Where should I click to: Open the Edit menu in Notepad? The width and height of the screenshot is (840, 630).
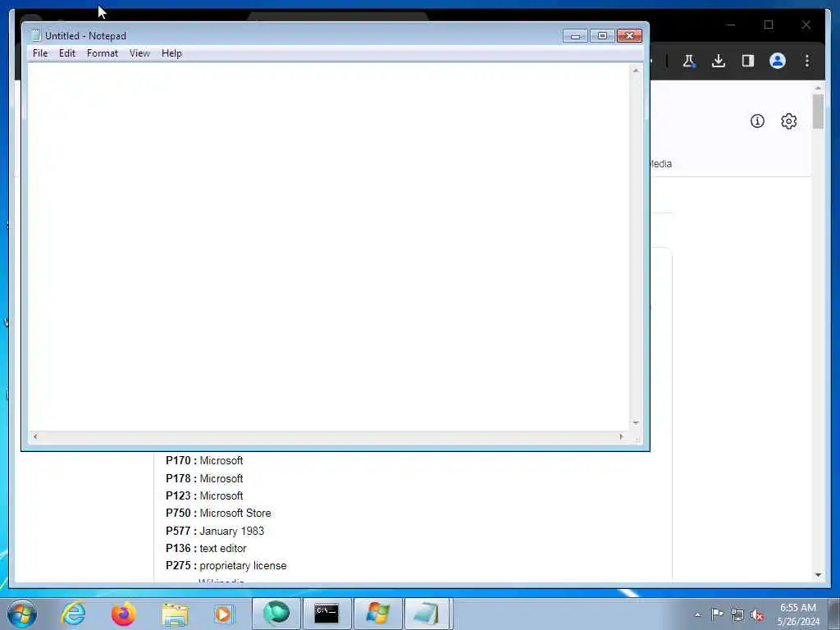pos(67,53)
